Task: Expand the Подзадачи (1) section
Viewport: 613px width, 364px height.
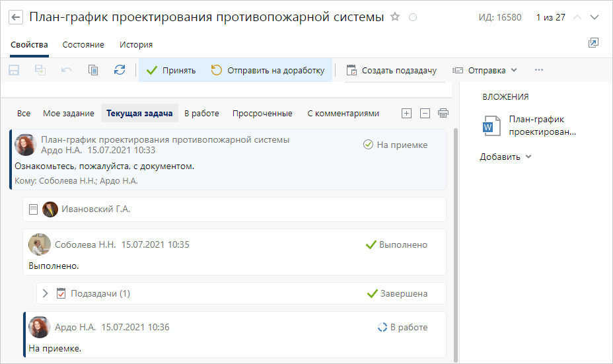Action: (46, 293)
